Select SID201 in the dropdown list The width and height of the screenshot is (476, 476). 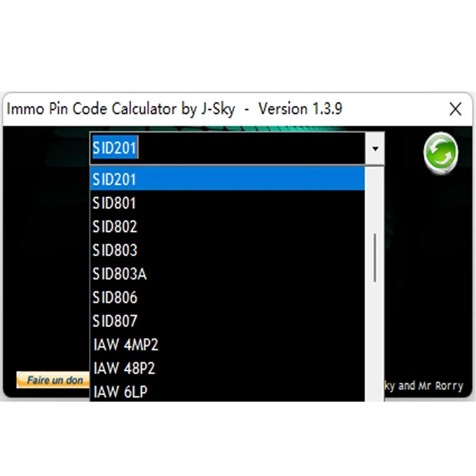coord(228,179)
